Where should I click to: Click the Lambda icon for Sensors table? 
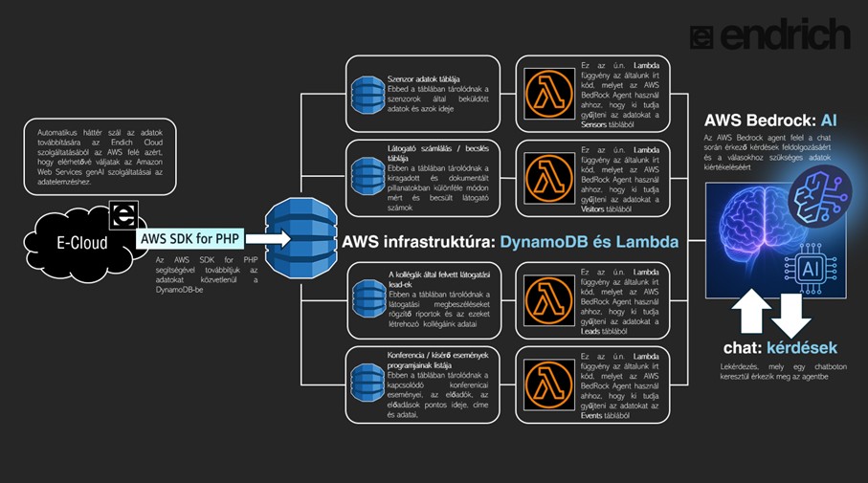549,94
